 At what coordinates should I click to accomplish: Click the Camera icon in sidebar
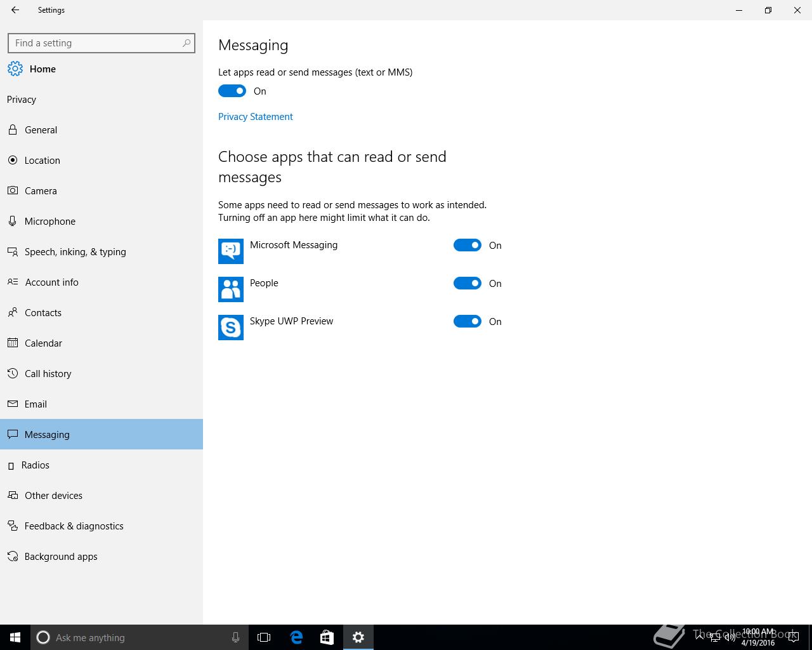tap(12, 190)
